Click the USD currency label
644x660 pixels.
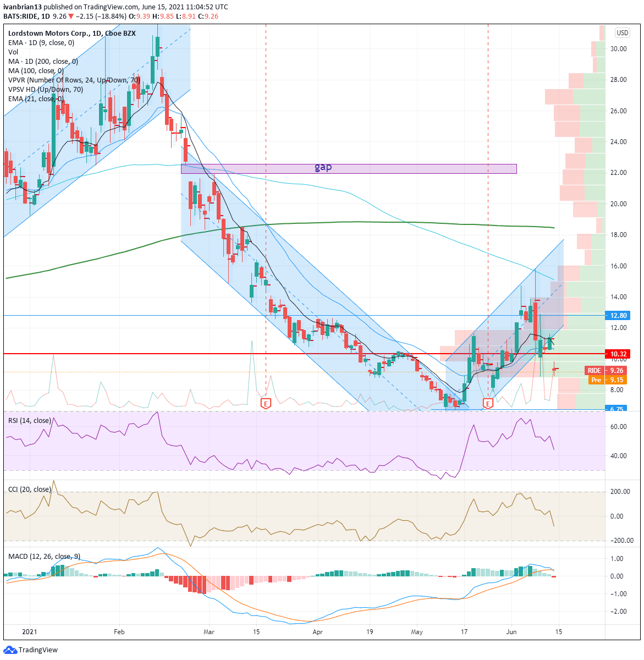point(622,33)
